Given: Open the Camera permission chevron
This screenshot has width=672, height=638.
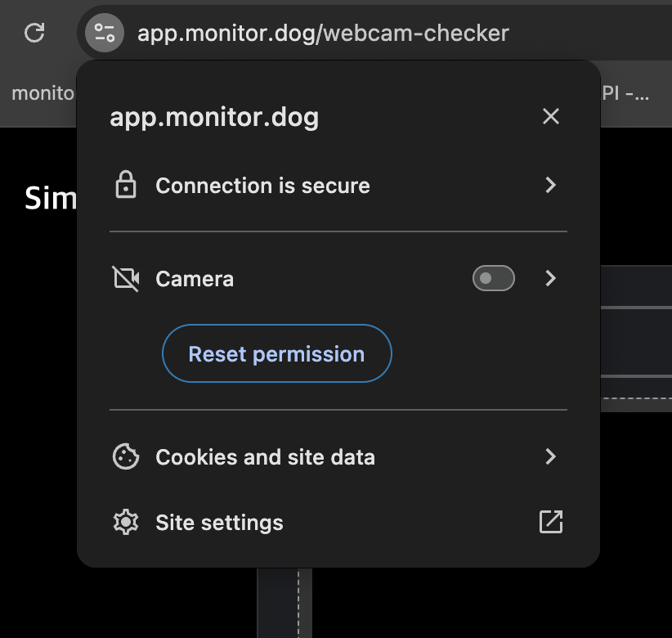Looking at the screenshot, I should tap(550, 278).
